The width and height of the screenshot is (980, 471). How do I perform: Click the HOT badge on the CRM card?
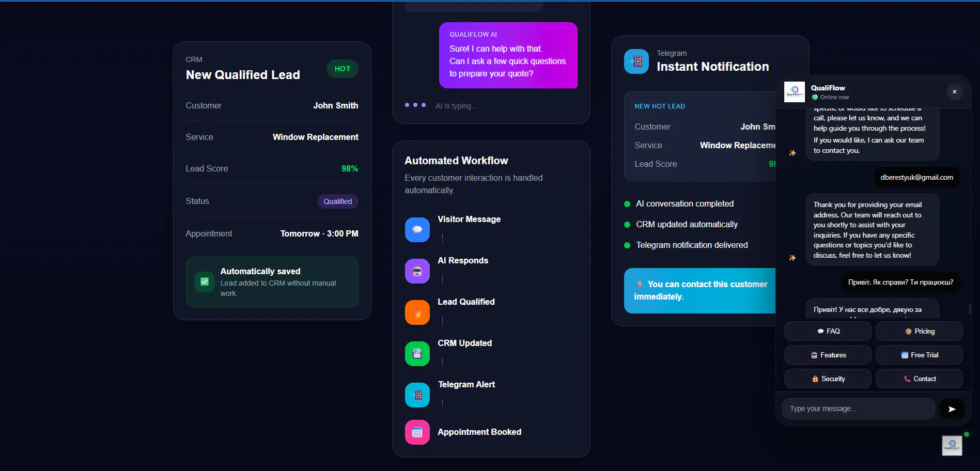343,69
